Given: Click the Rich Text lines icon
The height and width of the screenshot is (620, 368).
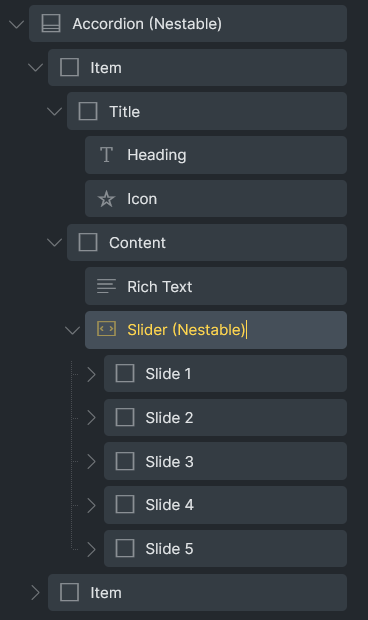Looking at the screenshot, I should pos(106,286).
